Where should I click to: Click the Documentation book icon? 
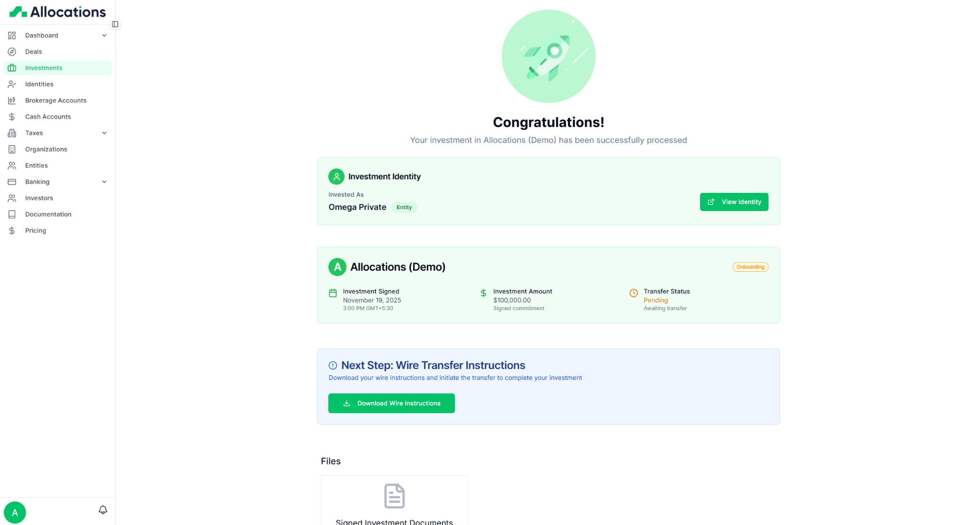click(12, 214)
